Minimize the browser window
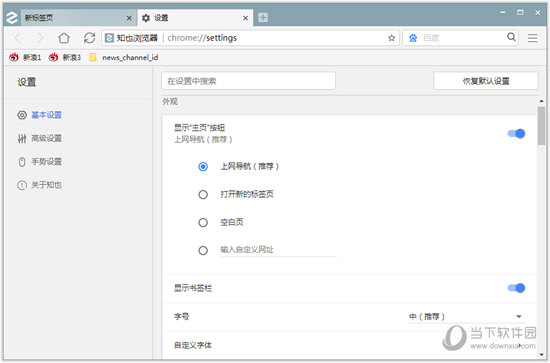Image resolution: width=550 pixels, height=363 pixels. 503,12
